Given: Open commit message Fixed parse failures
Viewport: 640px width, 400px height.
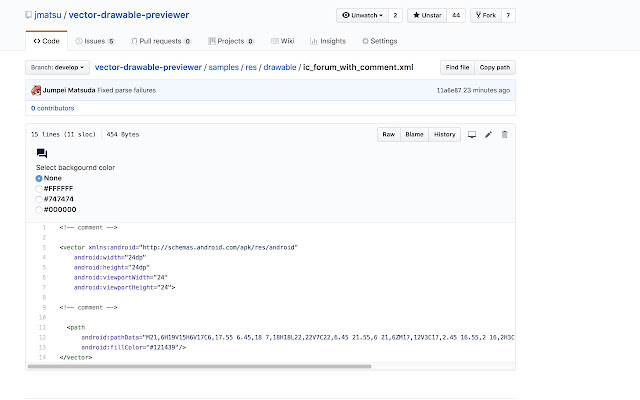Looking at the screenshot, I should pyautogui.click(x=127, y=90).
